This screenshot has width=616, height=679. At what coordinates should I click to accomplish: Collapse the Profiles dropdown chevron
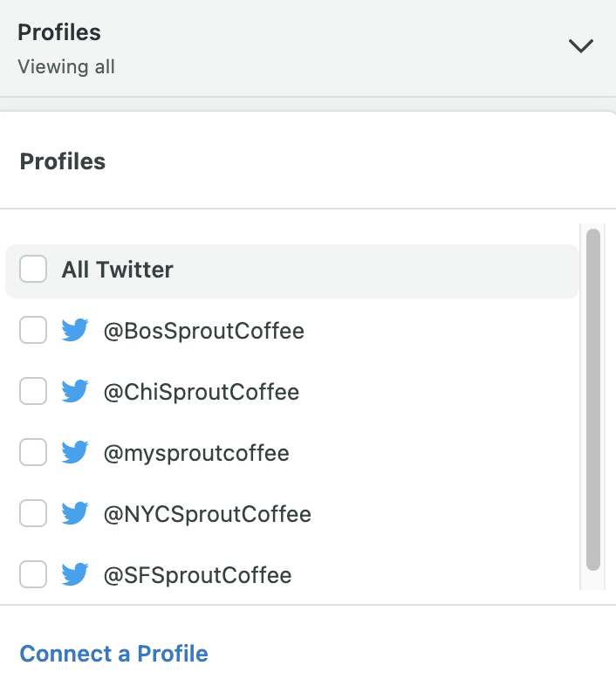(580, 46)
